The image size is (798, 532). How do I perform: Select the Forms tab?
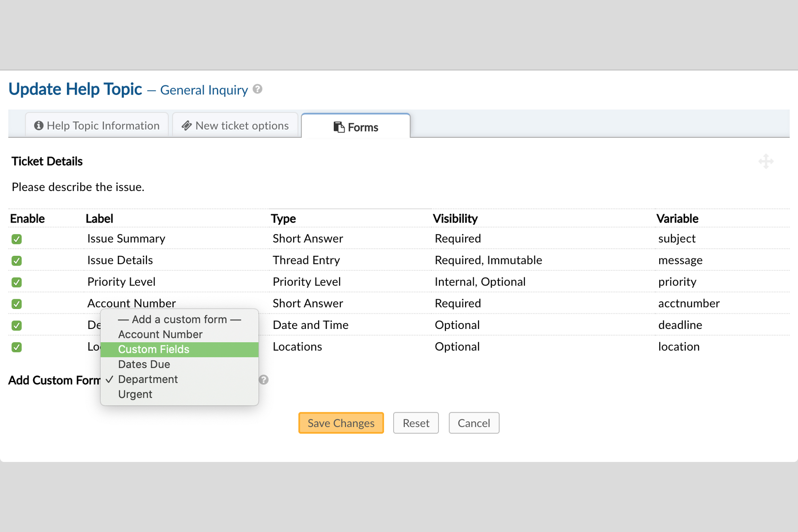click(x=356, y=127)
